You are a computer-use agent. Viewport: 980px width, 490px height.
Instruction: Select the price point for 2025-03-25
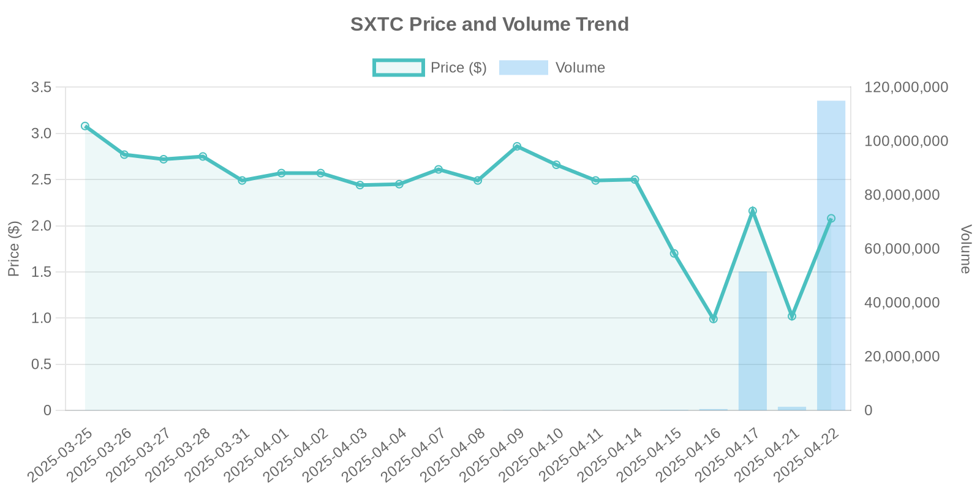85,126
